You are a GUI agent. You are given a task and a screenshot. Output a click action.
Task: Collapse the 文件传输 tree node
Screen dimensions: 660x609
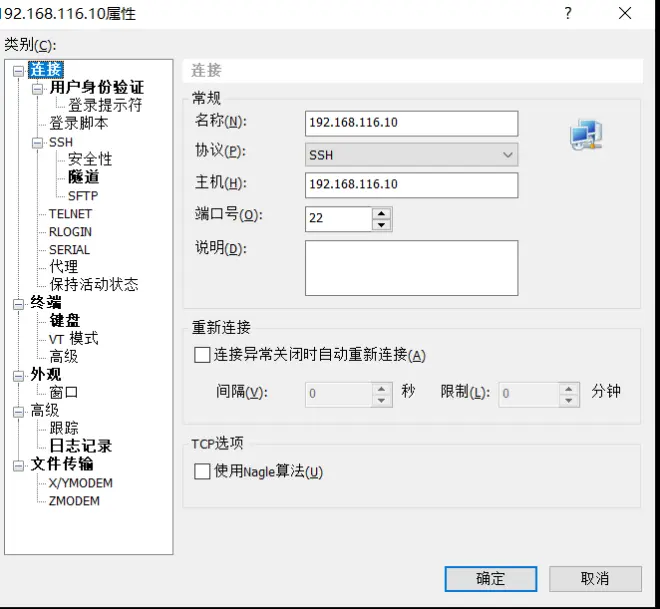pos(18,465)
